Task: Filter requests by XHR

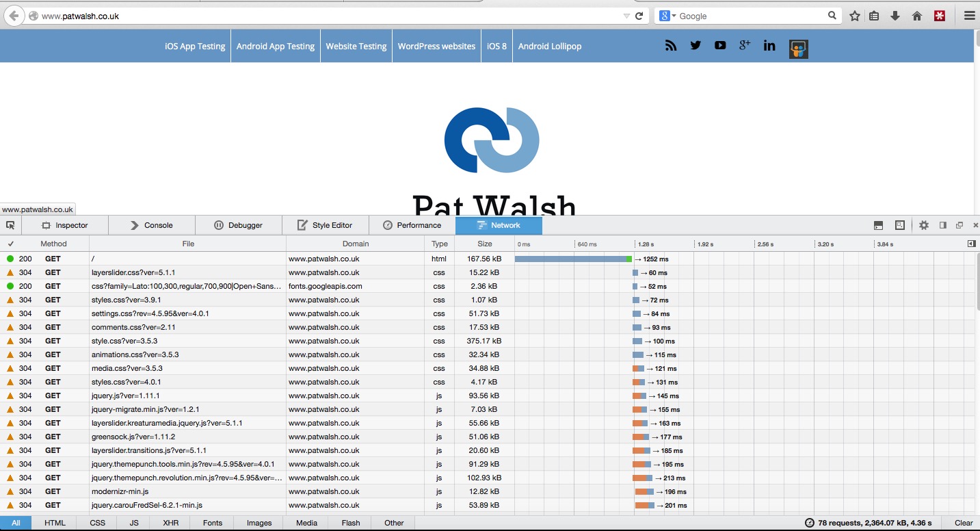Action: point(171,523)
